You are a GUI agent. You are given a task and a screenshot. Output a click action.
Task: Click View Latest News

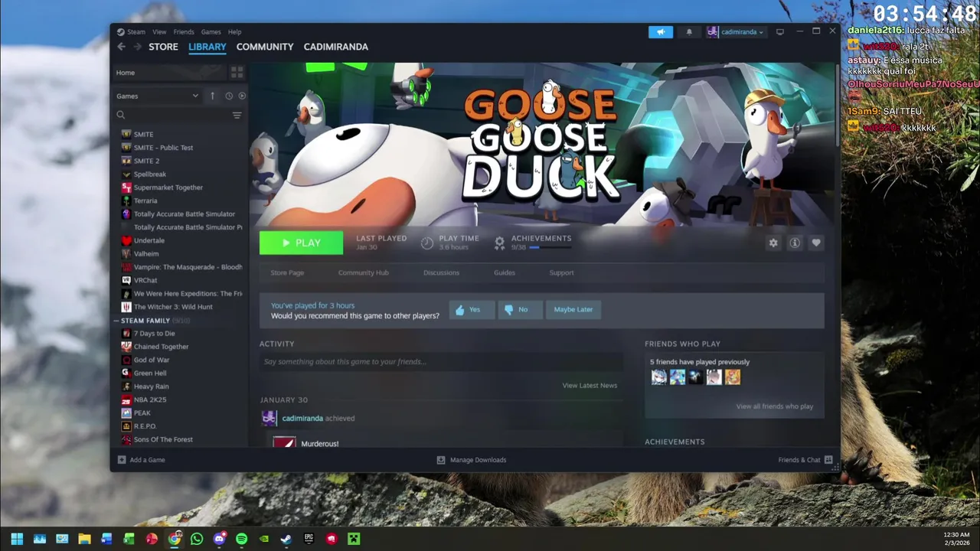(590, 386)
